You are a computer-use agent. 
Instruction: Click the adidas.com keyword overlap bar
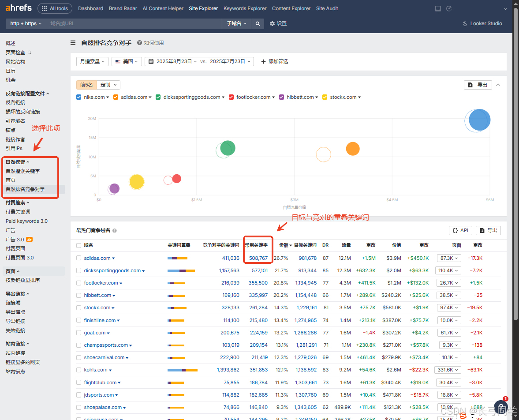(177, 258)
